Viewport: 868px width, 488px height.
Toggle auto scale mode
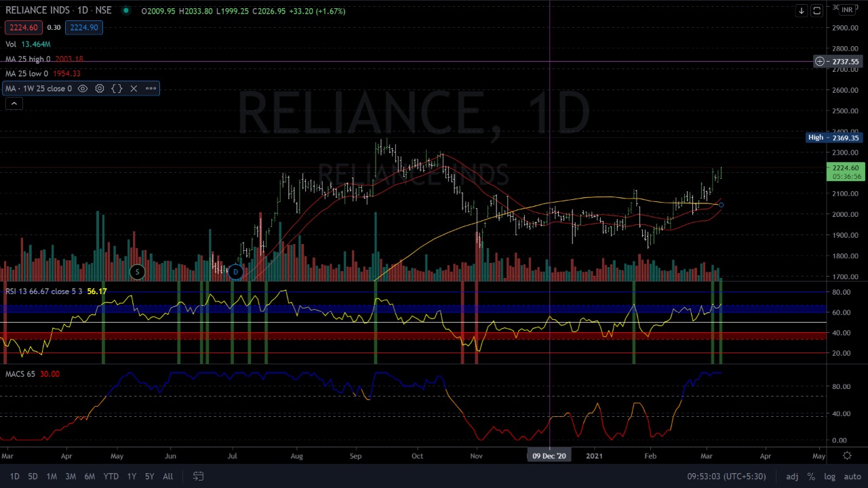click(x=852, y=476)
